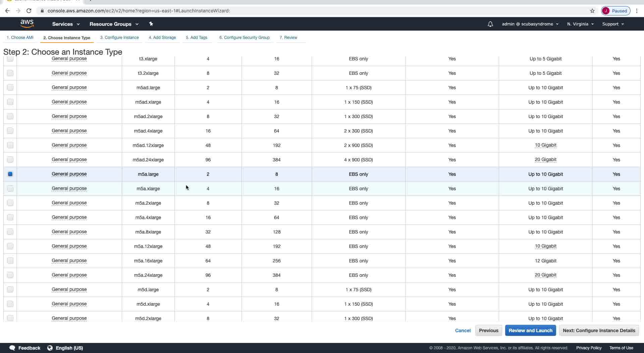Image resolution: width=644 pixels, height=353 pixels.
Task: Tick the m5ad.4xlarge row checkbox
Action: click(10, 131)
